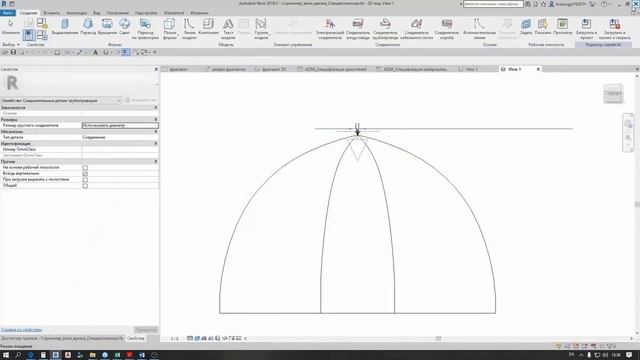Click the text tool icon in quick access toolbar
640x360 pixels.
[96, 52]
